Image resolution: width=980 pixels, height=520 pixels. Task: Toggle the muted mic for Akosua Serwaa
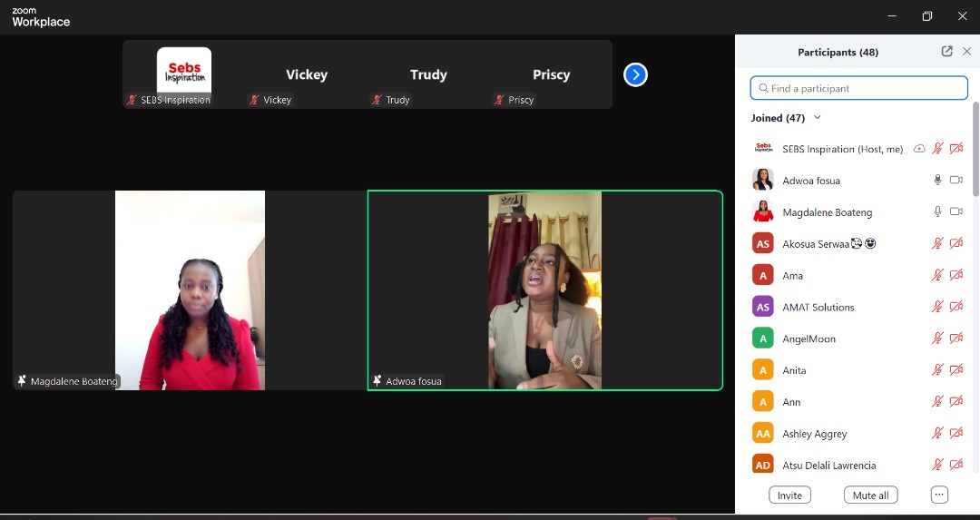click(938, 244)
